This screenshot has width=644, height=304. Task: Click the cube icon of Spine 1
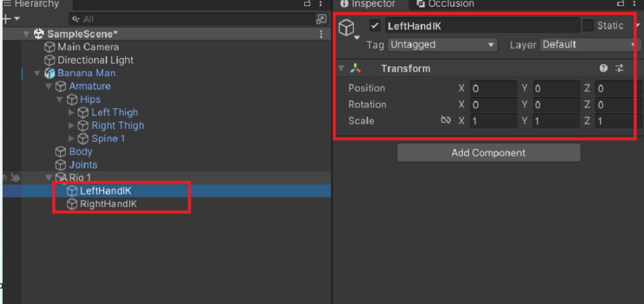[83, 139]
